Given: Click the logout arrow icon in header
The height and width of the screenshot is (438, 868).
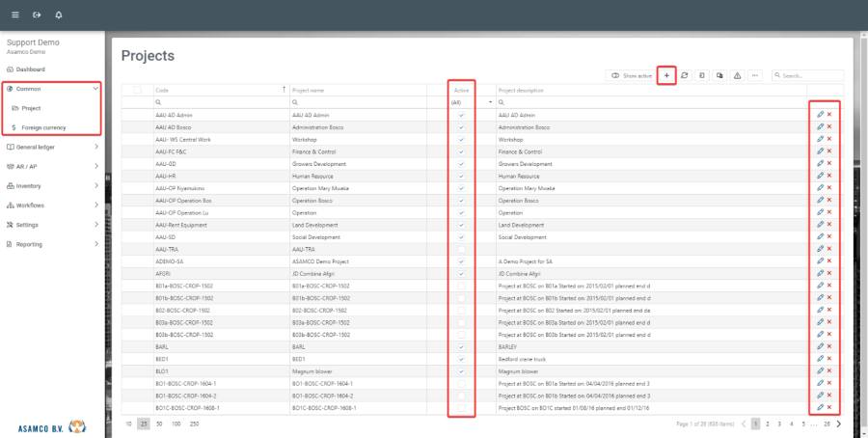Looking at the screenshot, I should 37,15.
